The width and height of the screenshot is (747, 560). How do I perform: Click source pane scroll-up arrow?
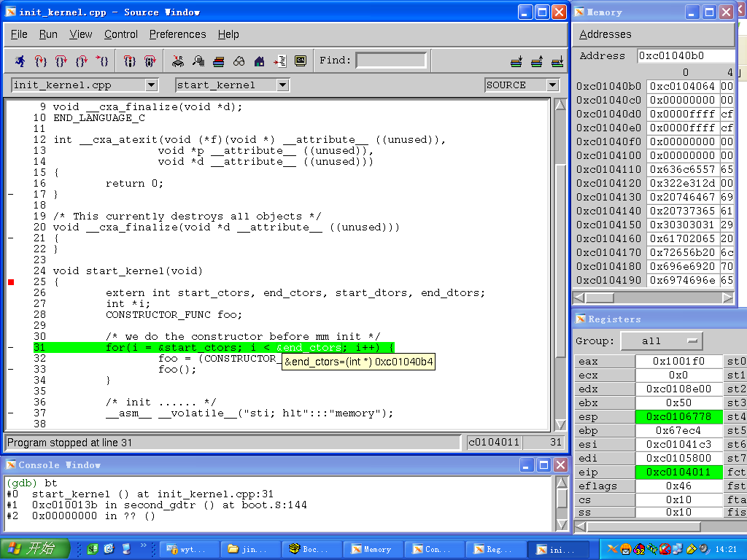coord(560,105)
